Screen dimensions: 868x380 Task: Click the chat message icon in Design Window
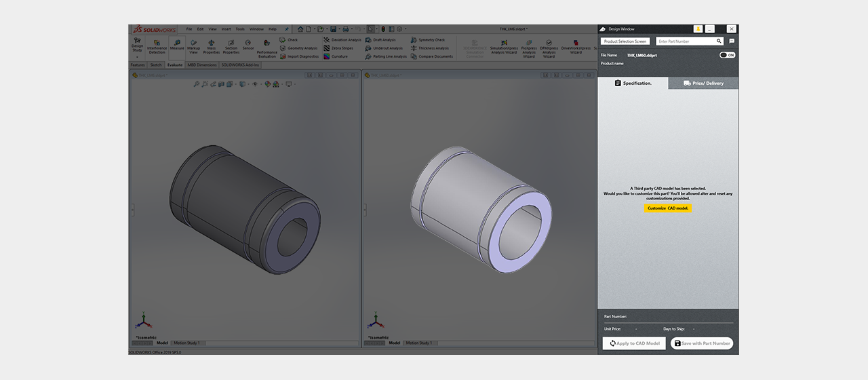coord(732,41)
